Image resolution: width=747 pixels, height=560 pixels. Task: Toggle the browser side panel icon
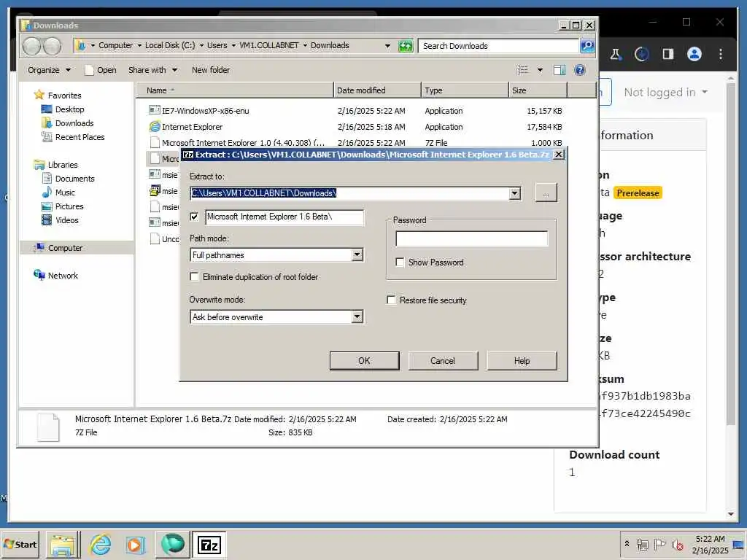[x=668, y=54]
